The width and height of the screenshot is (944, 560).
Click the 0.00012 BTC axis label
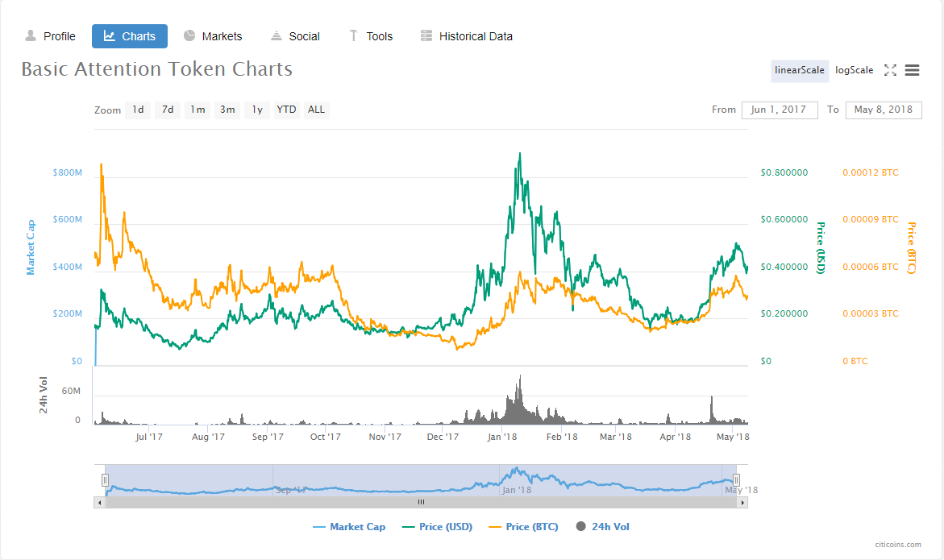point(870,172)
